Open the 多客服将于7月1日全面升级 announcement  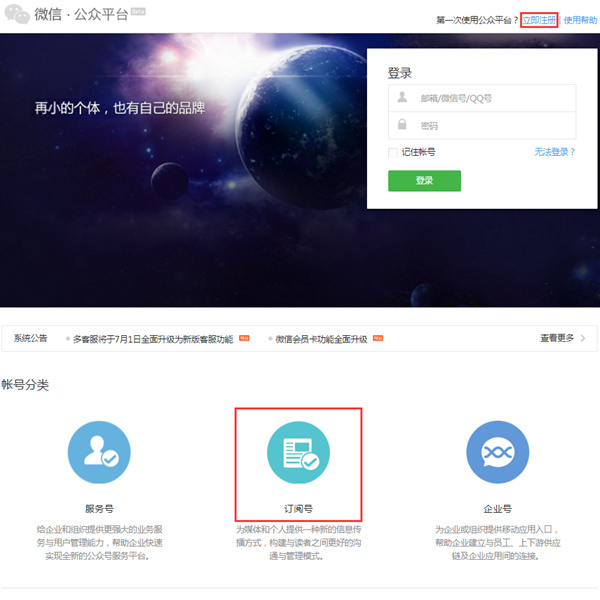(x=153, y=339)
